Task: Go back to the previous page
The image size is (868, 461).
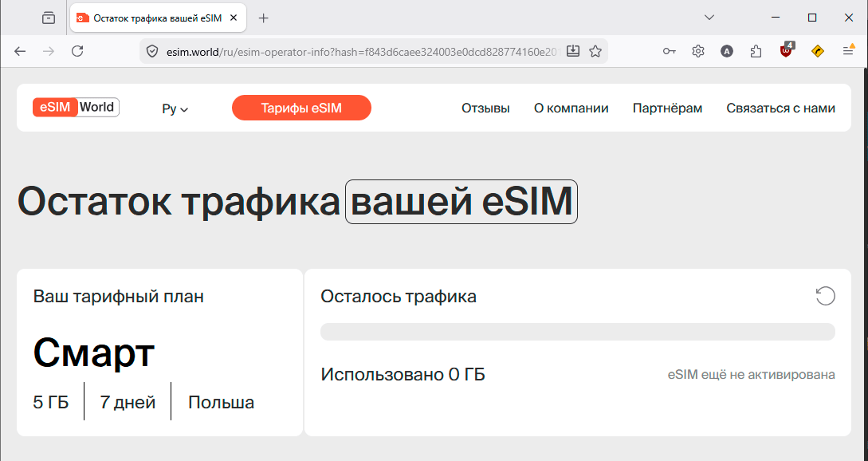Action: click(20, 52)
